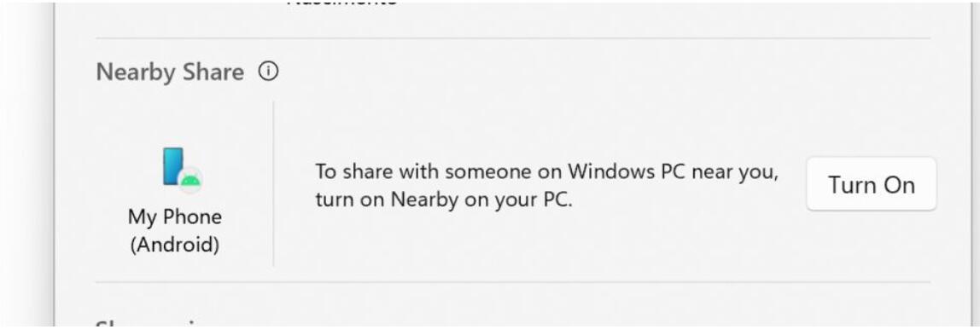Turn on Nearby sharing with Turn On button
Viewport: 980px width, 335px height.
tap(872, 185)
